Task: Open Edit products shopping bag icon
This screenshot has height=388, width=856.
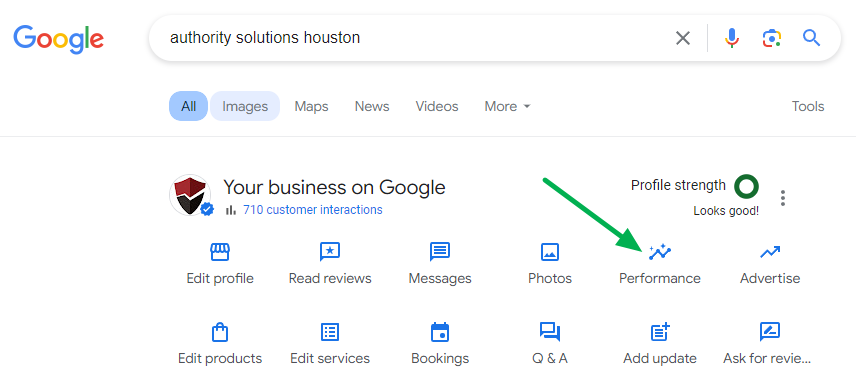Action: (x=219, y=332)
